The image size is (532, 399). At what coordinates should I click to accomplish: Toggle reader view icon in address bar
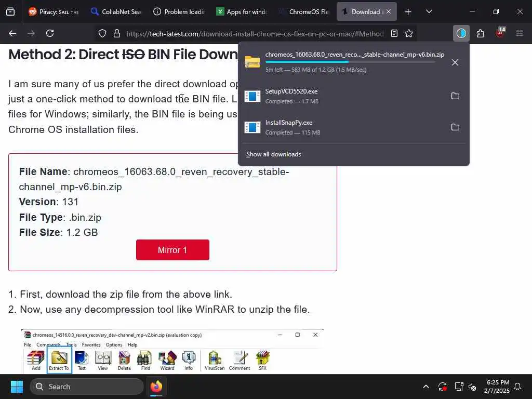[394, 33]
